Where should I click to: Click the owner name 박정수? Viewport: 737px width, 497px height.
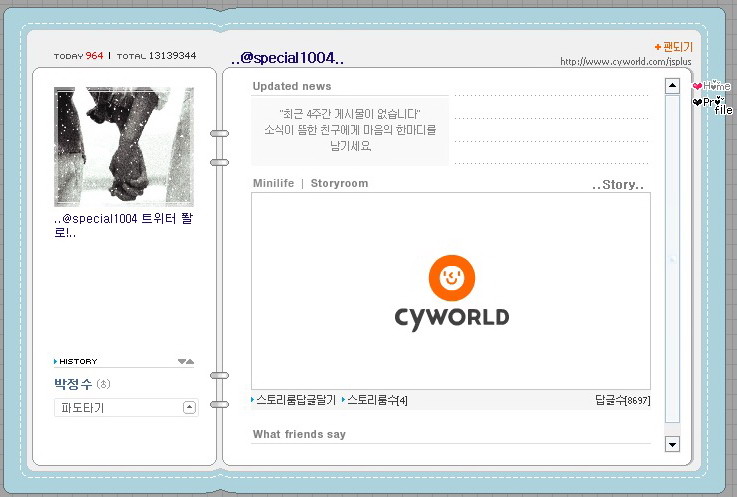pyautogui.click(x=73, y=384)
